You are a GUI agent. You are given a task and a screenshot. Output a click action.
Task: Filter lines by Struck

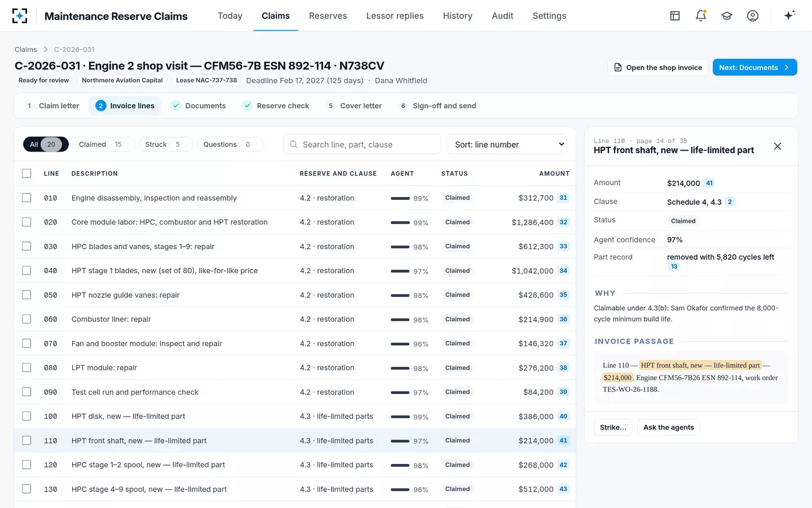[166, 144]
